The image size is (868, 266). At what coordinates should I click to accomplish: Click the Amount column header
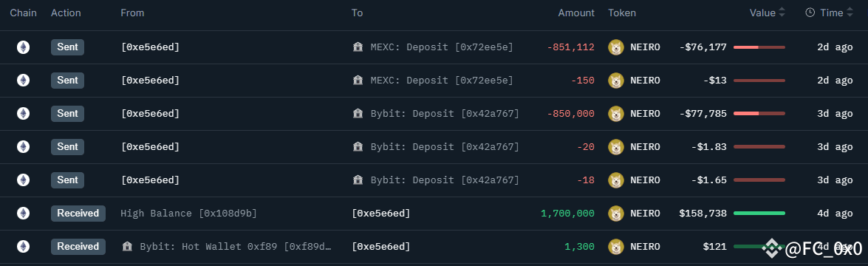tap(576, 13)
